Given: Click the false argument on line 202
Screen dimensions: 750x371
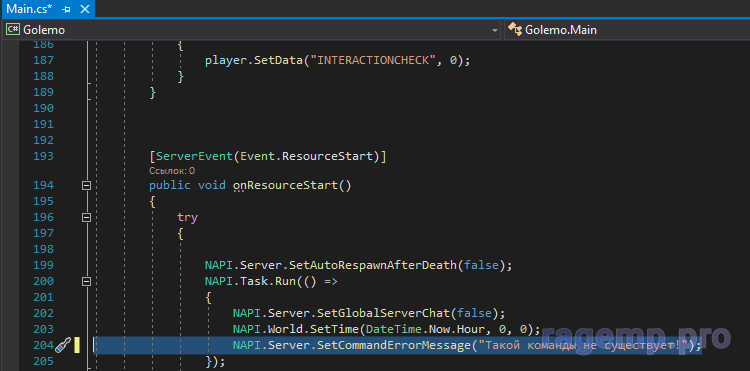Looking at the screenshot, I should click(474, 313).
